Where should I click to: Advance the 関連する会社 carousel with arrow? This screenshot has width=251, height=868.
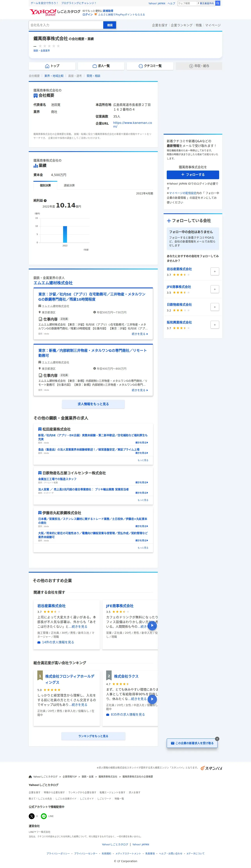coord(152,626)
